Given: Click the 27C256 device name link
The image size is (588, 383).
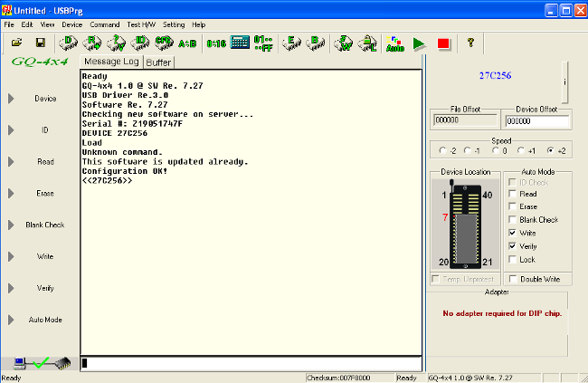Looking at the screenshot, I should [495, 75].
